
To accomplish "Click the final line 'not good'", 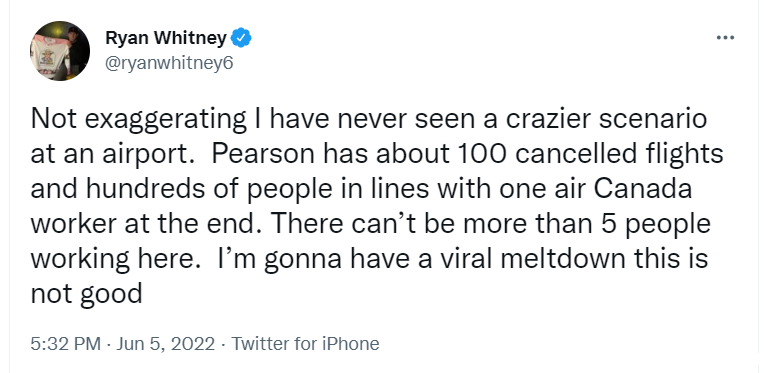I will pos(86,294).
